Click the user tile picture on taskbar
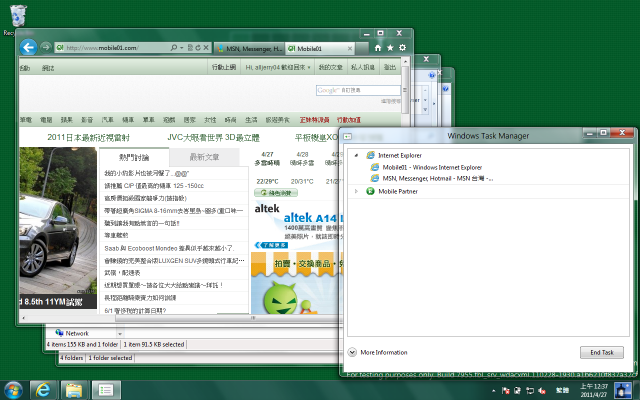Screen dimensions: 640x400 [x=623, y=390]
